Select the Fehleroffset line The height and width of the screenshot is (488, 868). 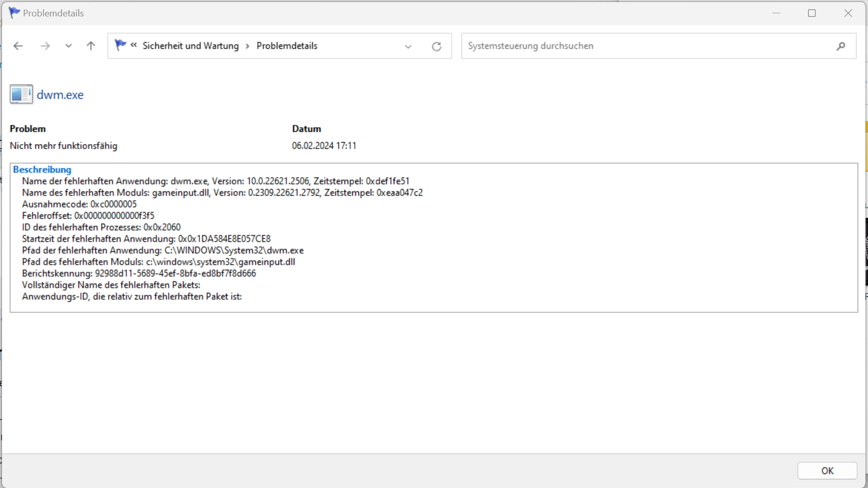[88, 216]
